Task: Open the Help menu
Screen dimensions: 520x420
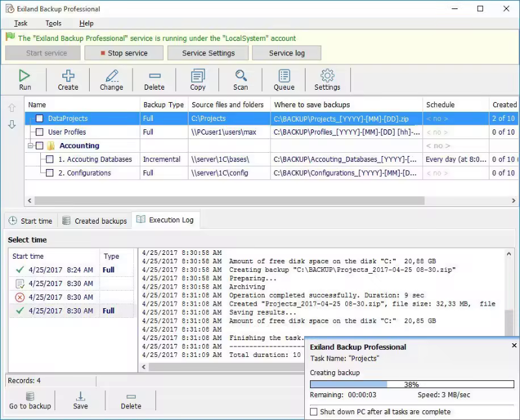Action: (x=86, y=23)
